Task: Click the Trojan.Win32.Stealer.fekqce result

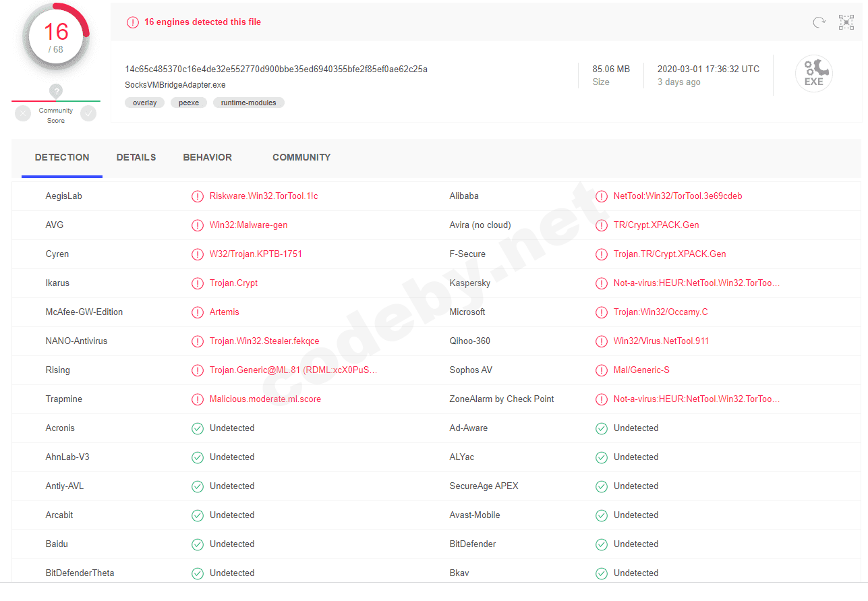Action: point(264,341)
